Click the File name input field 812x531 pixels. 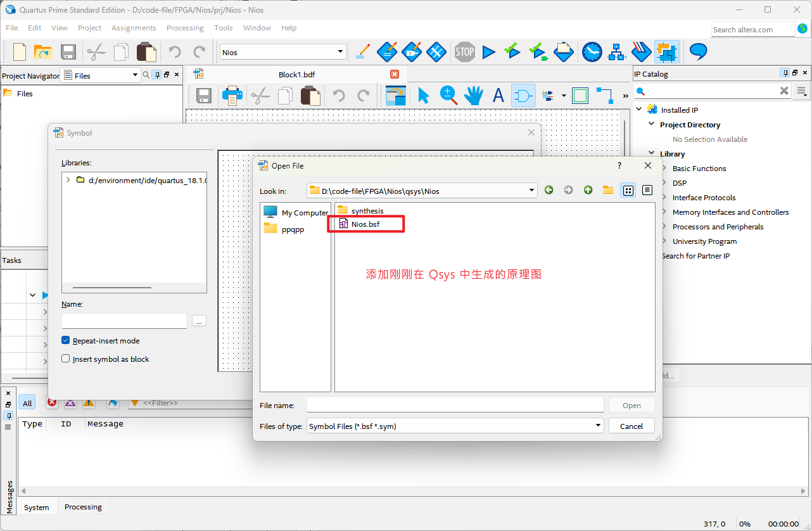455,405
